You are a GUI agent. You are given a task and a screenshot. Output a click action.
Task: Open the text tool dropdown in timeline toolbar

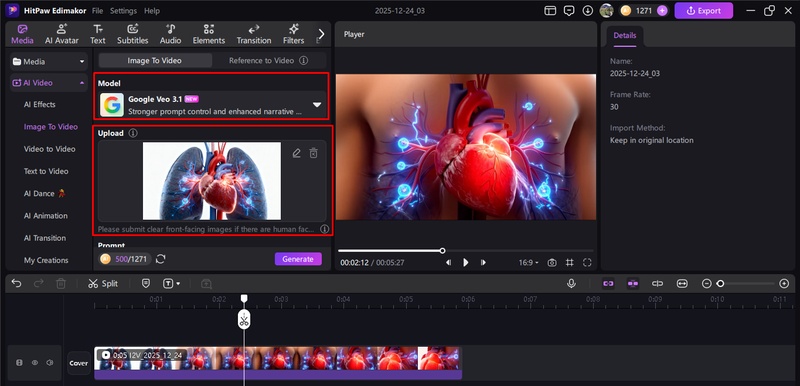pyautogui.click(x=171, y=284)
